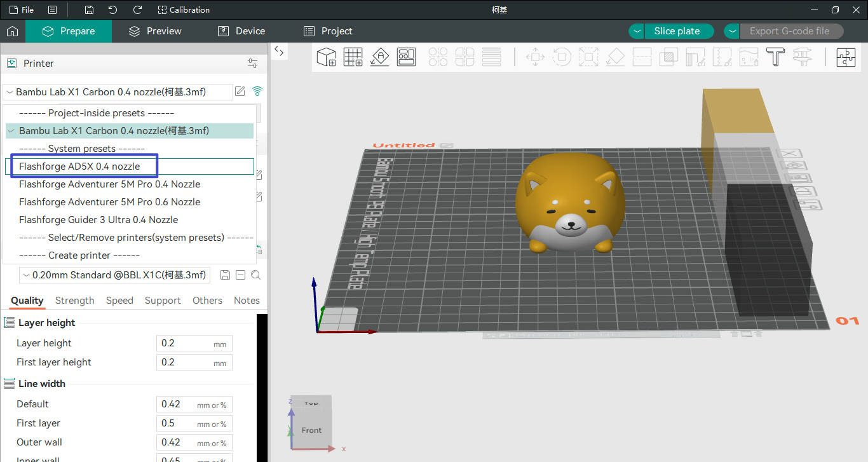
Task: Expand the 0.20mm Standard process preset dropdown
Action: click(x=114, y=275)
